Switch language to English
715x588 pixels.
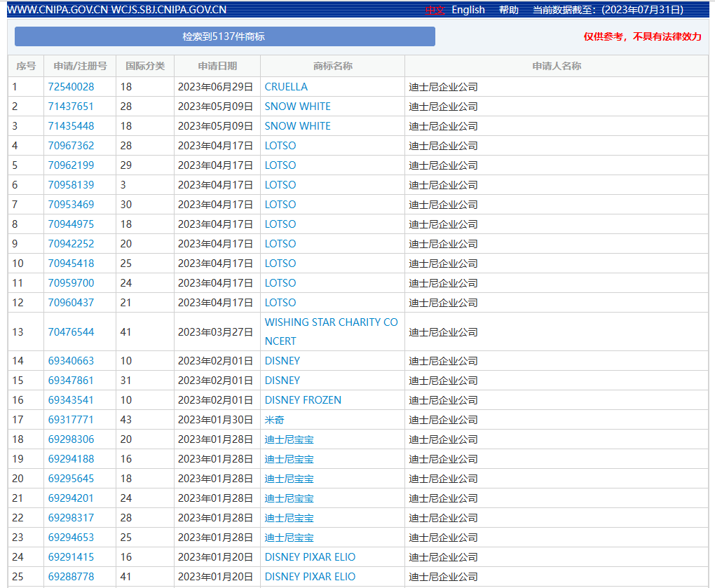click(x=468, y=10)
